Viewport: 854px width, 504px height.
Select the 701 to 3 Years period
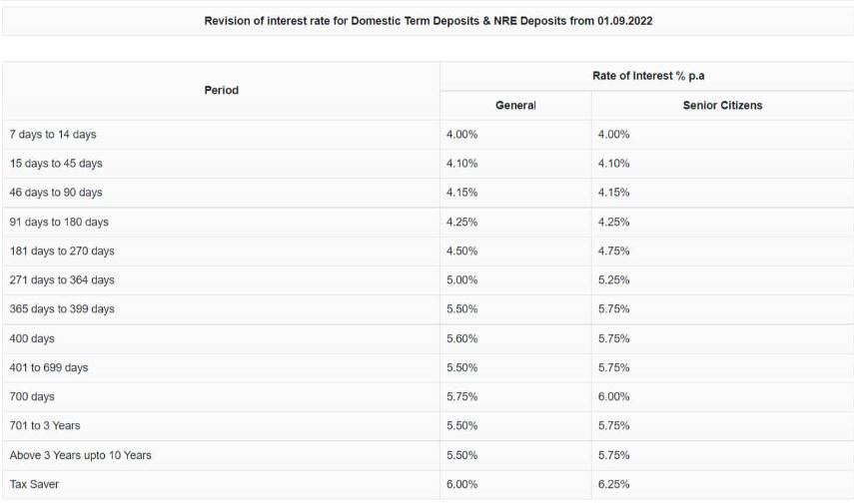(45, 425)
